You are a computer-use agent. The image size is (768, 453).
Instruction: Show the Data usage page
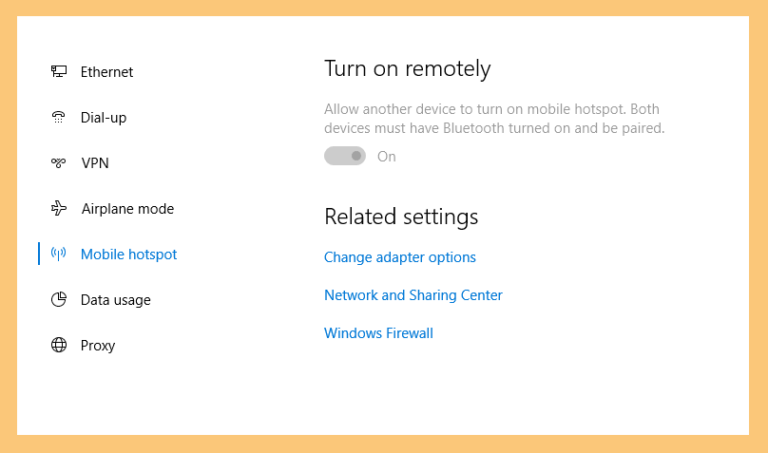click(116, 300)
